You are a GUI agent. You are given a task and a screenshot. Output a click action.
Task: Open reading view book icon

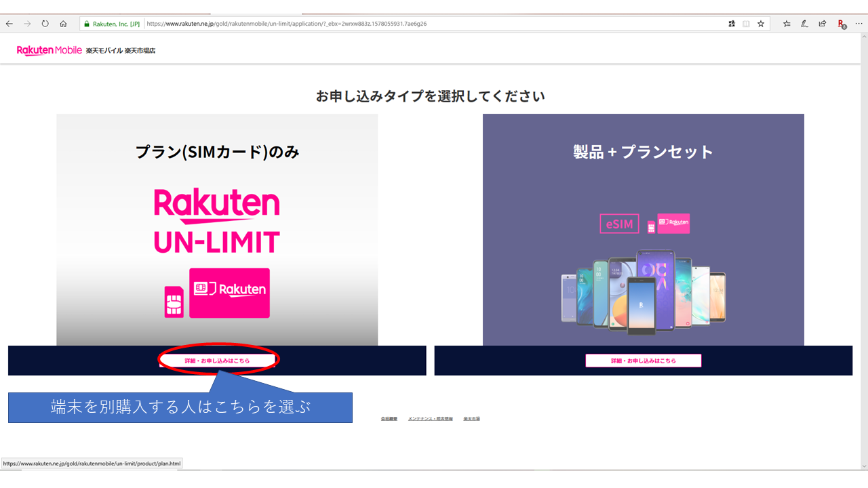click(746, 24)
